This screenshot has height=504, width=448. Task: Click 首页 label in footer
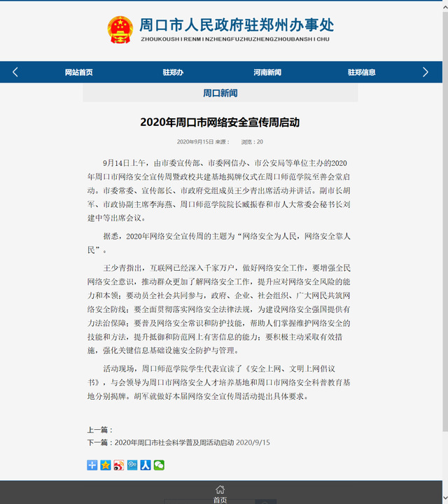pyautogui.click(x=220, y=500)
